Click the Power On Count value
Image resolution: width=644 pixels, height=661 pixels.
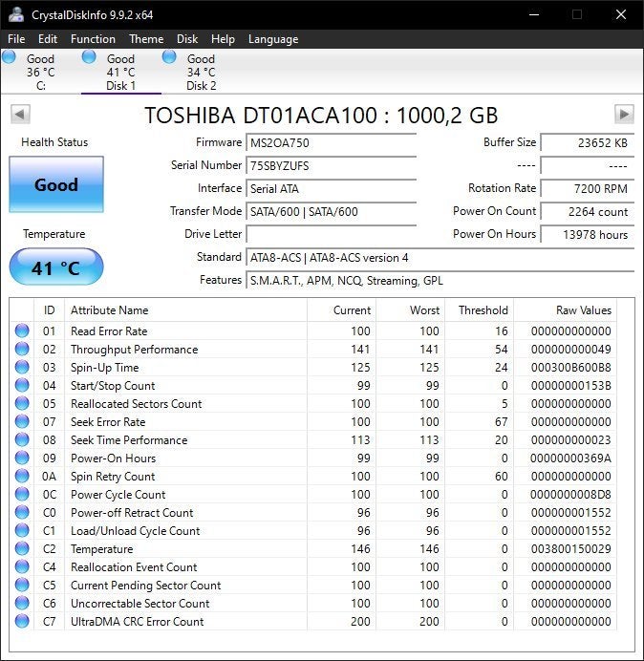pyautogui.click(x=587, y=211)
